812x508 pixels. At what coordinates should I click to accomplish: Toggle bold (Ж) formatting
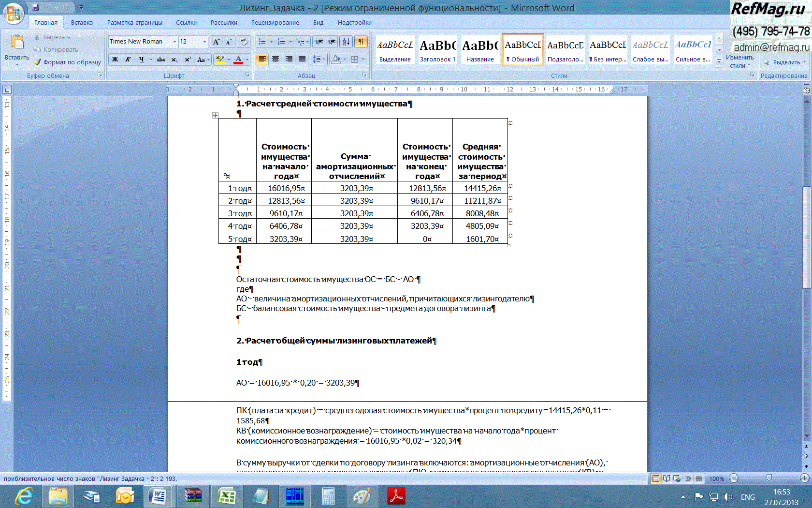pyautogui.click(x=115, y=60)
